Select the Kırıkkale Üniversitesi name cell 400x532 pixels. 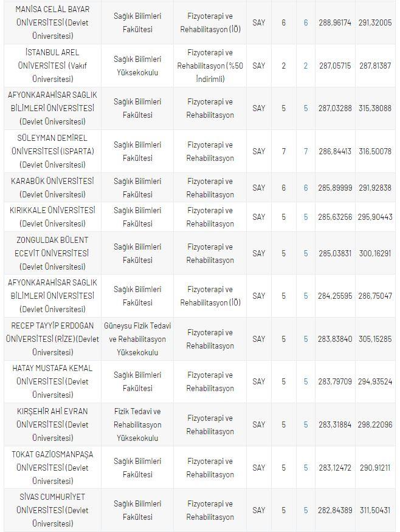coord(52,217)
